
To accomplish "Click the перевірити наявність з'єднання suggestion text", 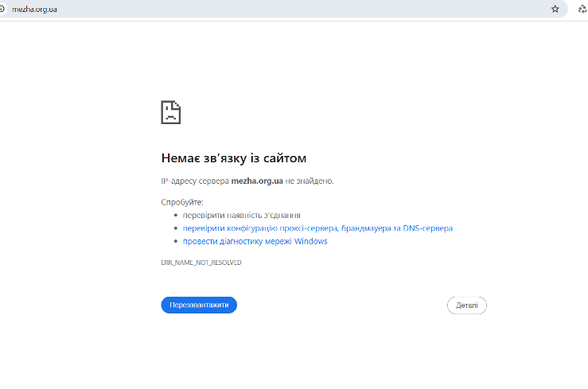I will (x=241, y=216).
